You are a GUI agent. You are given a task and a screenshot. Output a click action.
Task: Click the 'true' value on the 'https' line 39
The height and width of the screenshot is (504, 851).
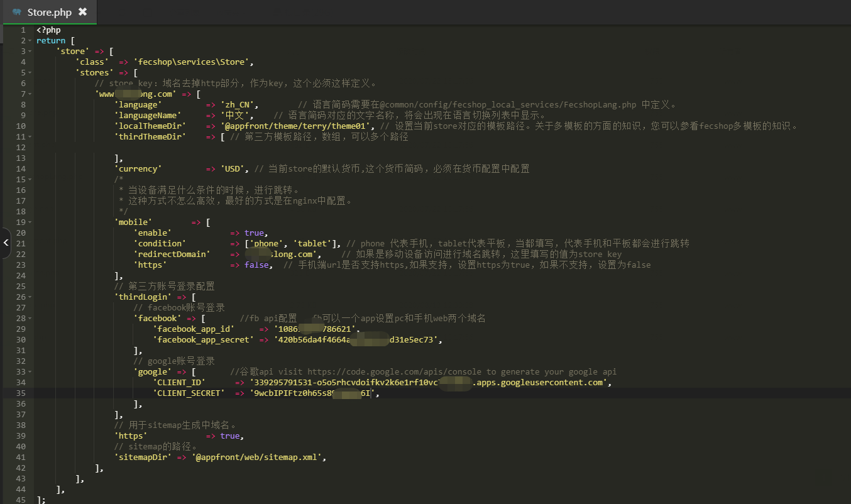click(231, 436)
